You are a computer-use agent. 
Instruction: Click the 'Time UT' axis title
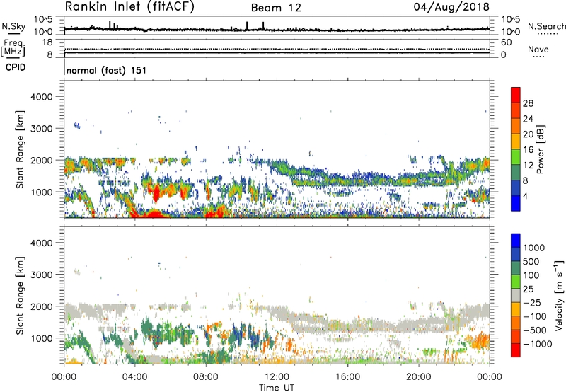pyautogui.click(x=277, y=387)
